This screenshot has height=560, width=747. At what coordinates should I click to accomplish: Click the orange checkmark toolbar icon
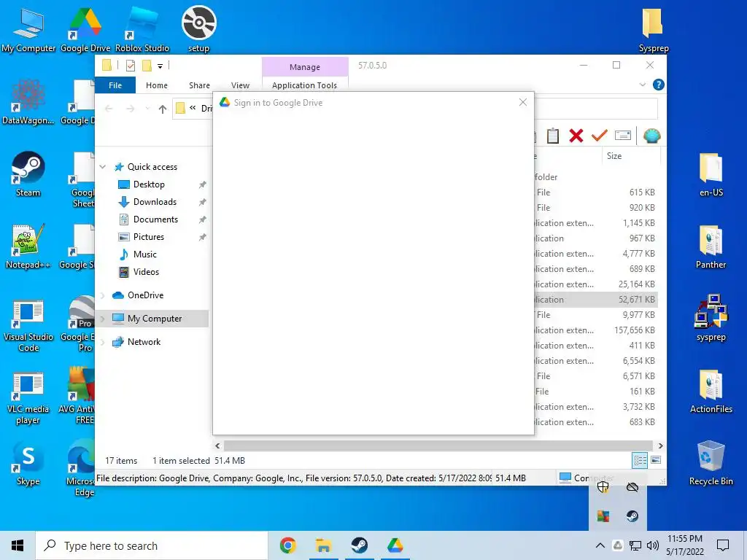click(600, 136)
